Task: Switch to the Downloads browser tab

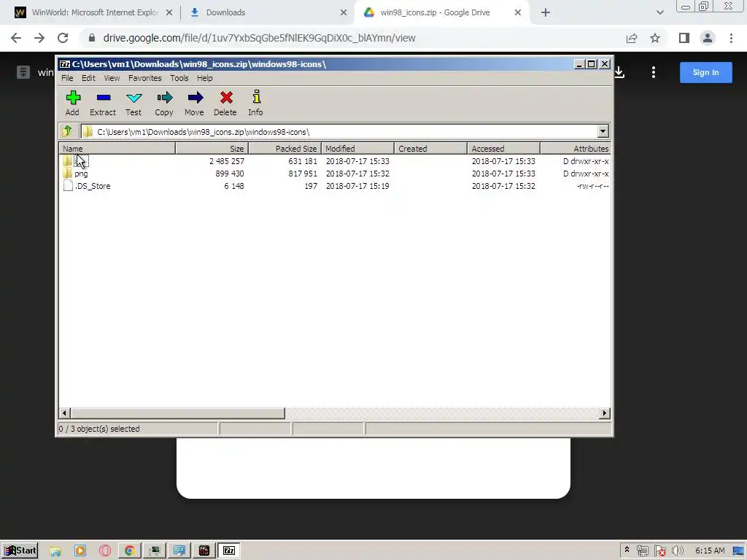Action: (269, 13)
